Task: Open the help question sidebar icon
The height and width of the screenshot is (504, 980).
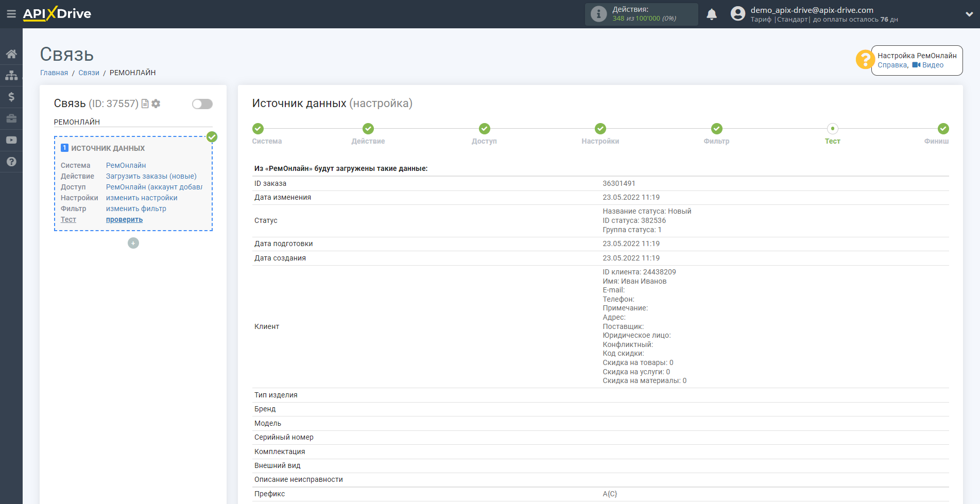Action: point(11,162)
